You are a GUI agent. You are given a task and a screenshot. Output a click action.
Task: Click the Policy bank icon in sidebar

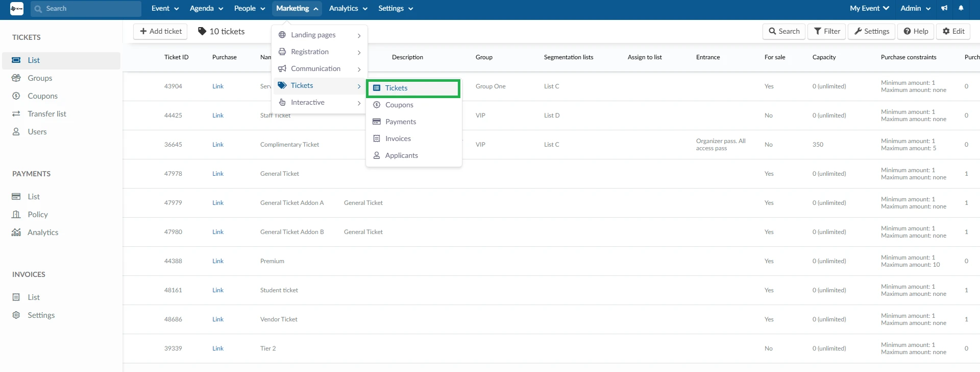click(16, 214)
